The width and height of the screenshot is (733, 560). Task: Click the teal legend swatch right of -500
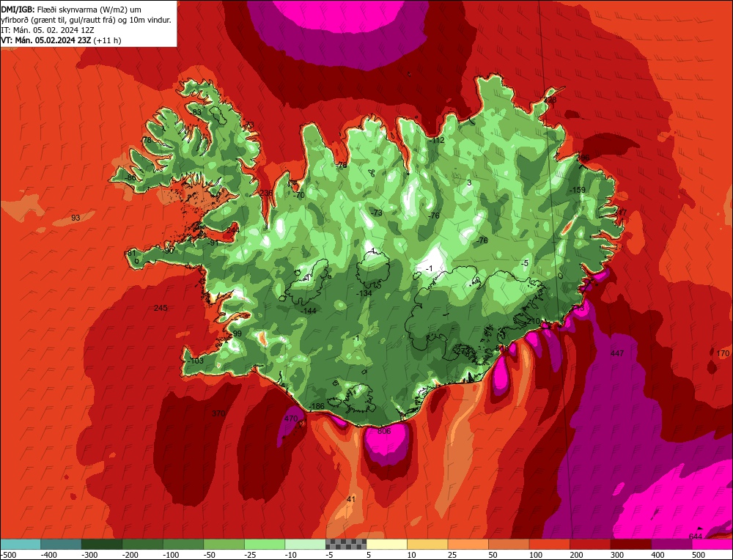tap(20, 544)
